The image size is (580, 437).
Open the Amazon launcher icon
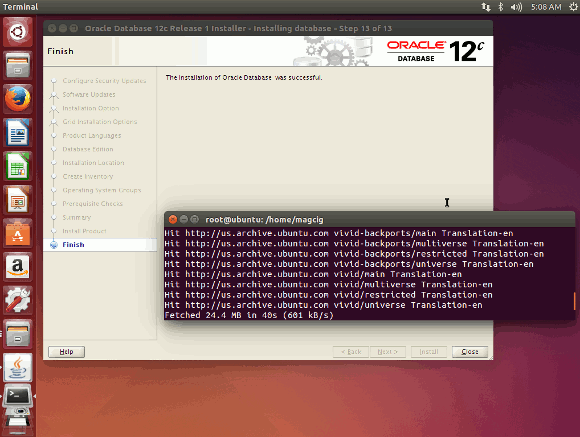click(x=18, y=267)
